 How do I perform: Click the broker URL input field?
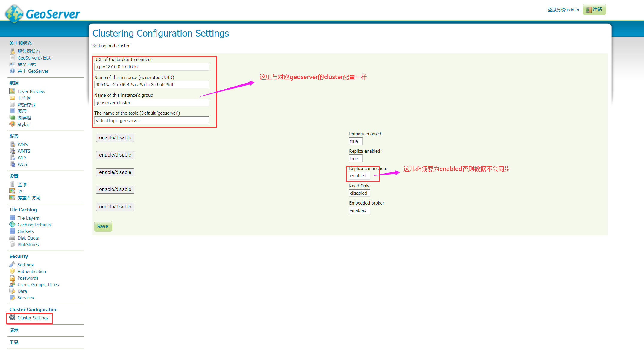tap(152, 67)
